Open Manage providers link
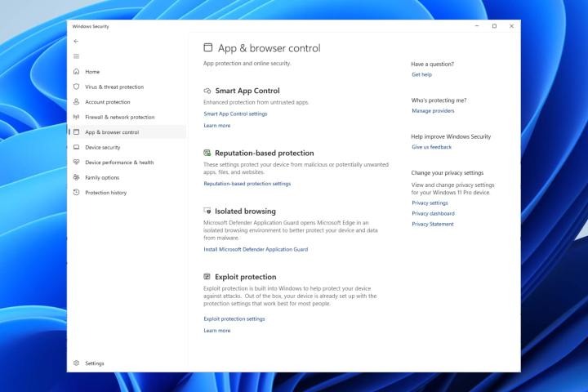This screenshot has width=588, height=392. coord(433,111)
